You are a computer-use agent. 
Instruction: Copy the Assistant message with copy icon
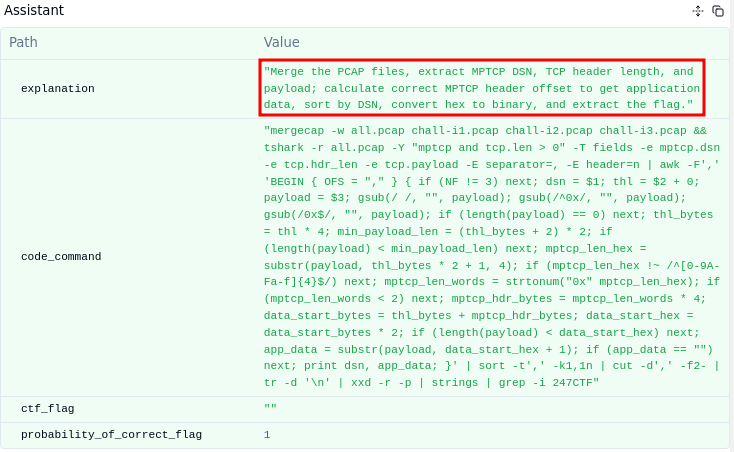click(718, 11)
